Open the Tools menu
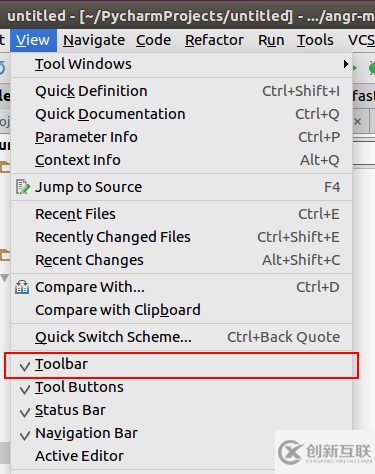This screenshot has width=375, height=474. [315, 40]
